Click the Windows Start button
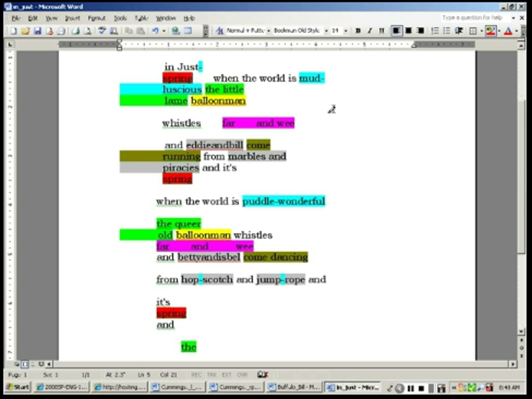Screen dimensions: 532x399 (x=18, y=387)
